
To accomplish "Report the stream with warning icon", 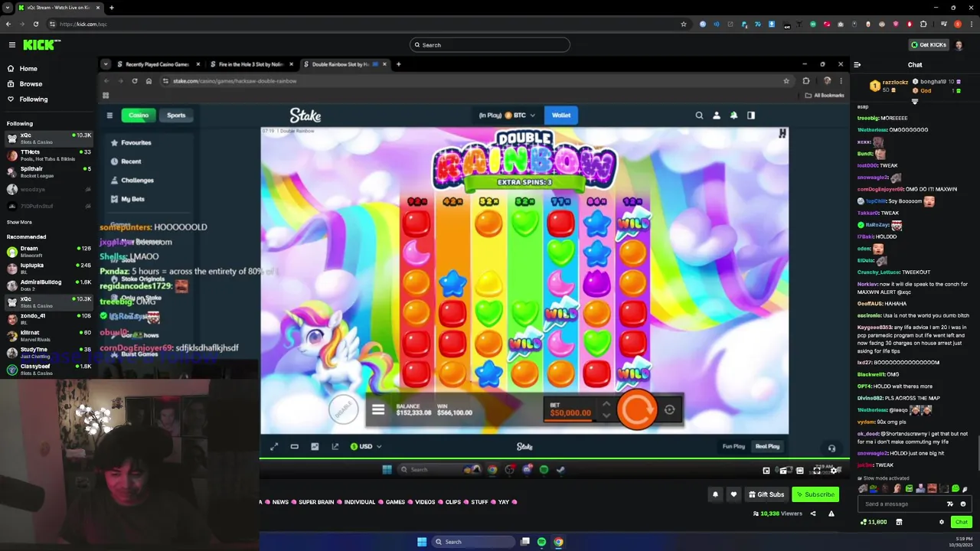I will point(831,514).
